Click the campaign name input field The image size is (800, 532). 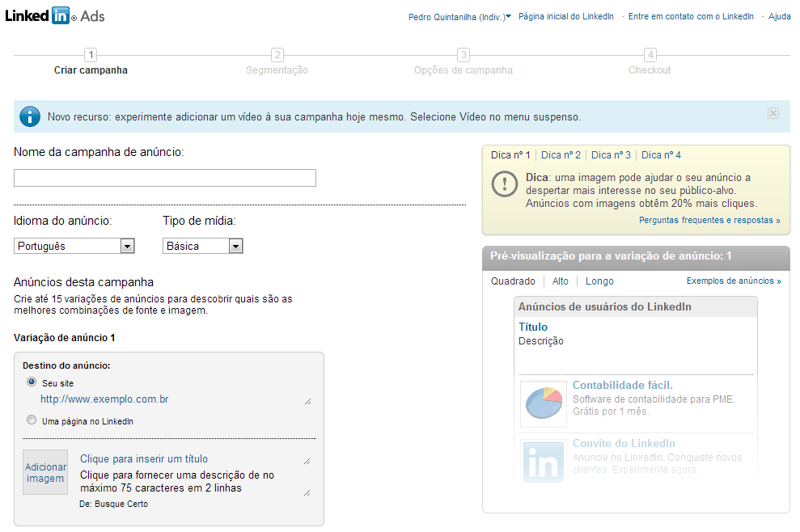pyautogui.click(x=165, y=178)
